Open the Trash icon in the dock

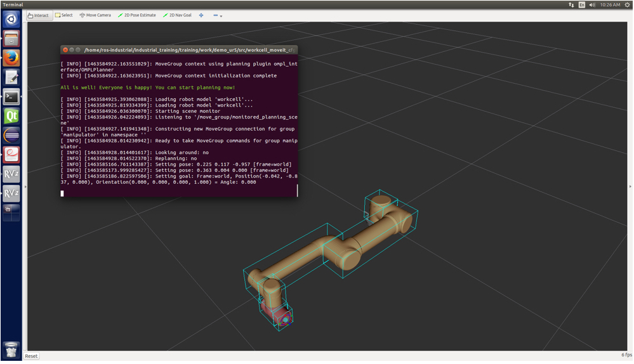tap(11, 351)
